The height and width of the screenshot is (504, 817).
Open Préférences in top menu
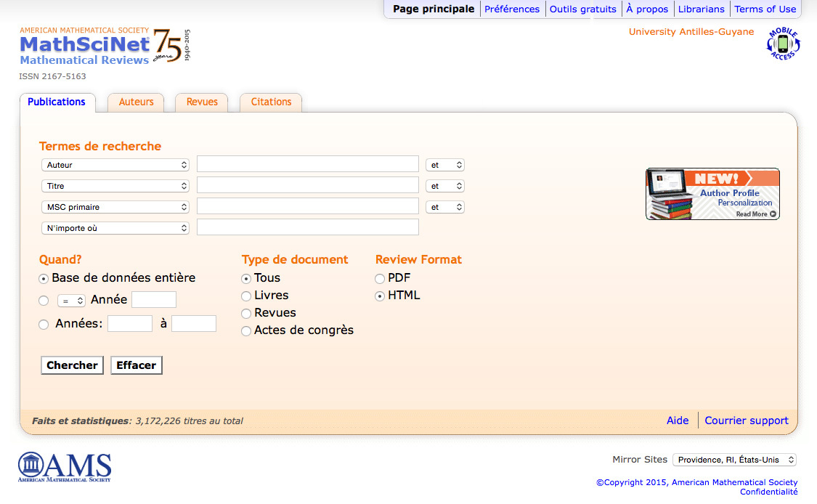tap(512, 9)
